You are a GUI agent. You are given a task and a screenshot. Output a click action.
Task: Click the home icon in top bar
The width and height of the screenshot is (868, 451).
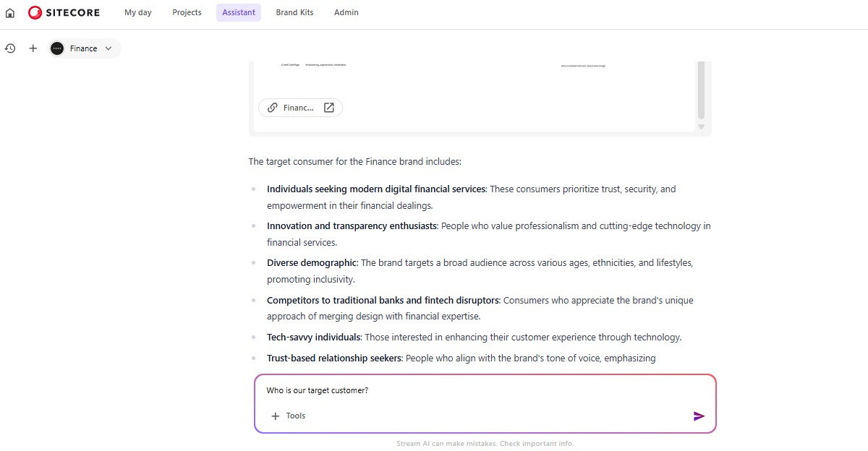tap(10, 13)
